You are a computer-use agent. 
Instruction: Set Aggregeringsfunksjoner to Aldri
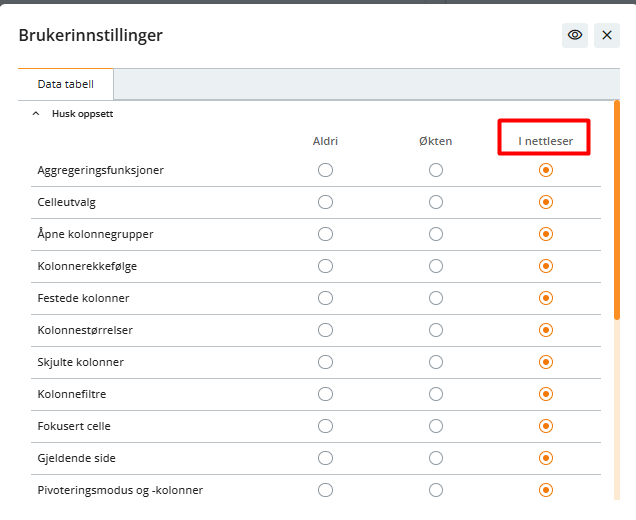pyautogui.click(x=325, y=170)
